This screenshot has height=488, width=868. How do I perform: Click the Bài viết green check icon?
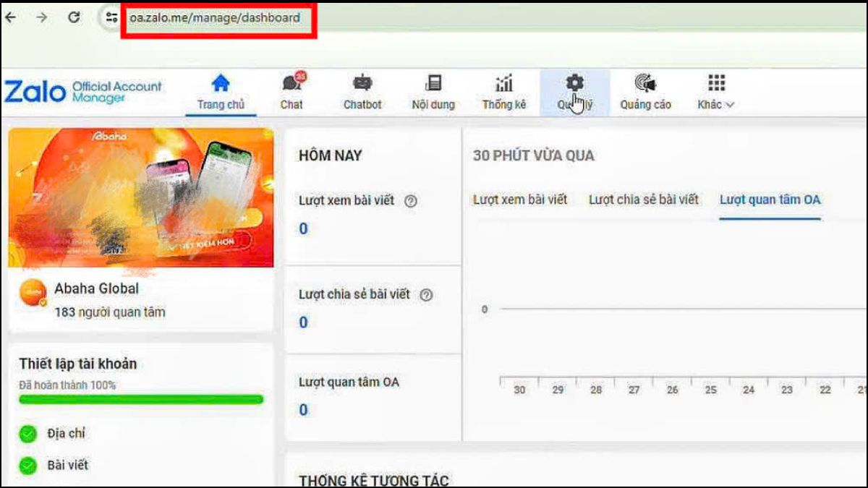point(27,466)
